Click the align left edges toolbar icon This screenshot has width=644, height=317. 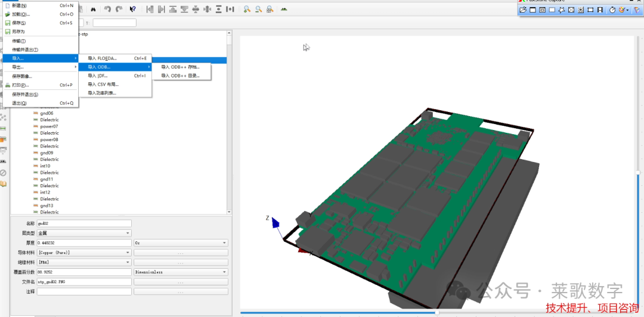pos(150,9)
